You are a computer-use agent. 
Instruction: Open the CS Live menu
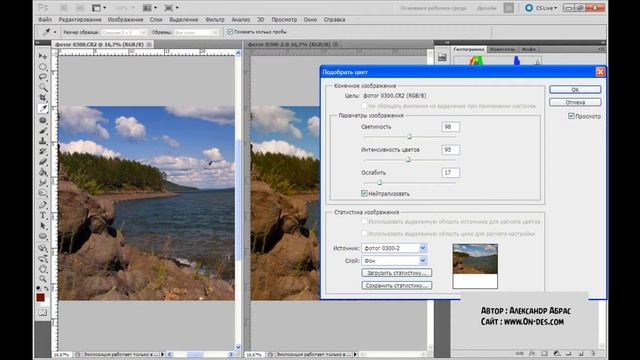pyautogui.click(x=541, y=8)
